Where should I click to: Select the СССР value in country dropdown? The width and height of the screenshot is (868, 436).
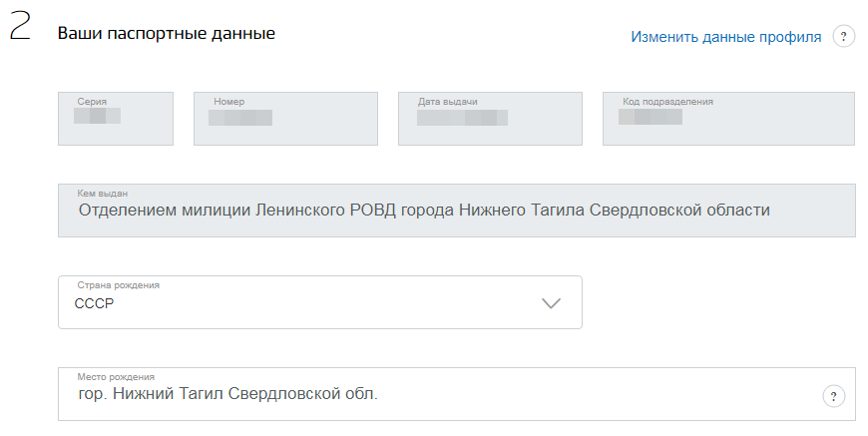tap(95, 304)
